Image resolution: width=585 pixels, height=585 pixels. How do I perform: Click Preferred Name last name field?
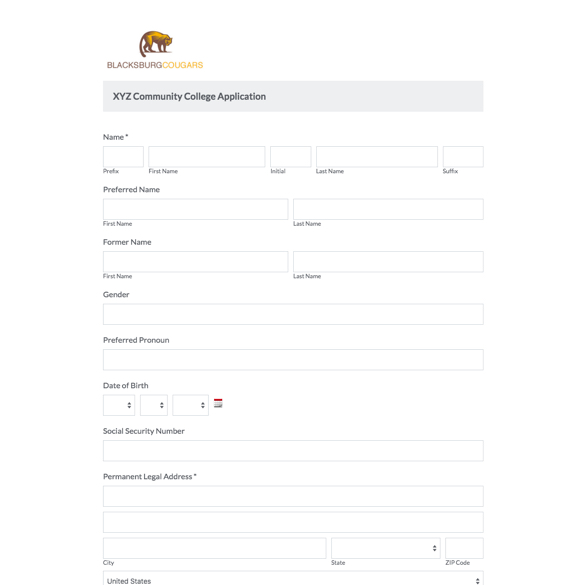(x=388, y=209)
